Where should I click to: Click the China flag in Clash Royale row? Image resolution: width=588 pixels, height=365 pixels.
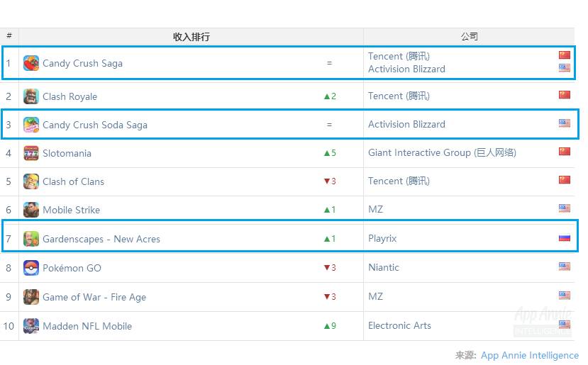[x=565, y=95]
